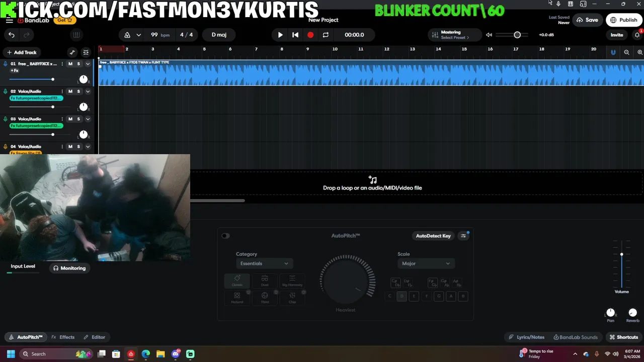Change the 4/4 time signature

tap(186, 35)
